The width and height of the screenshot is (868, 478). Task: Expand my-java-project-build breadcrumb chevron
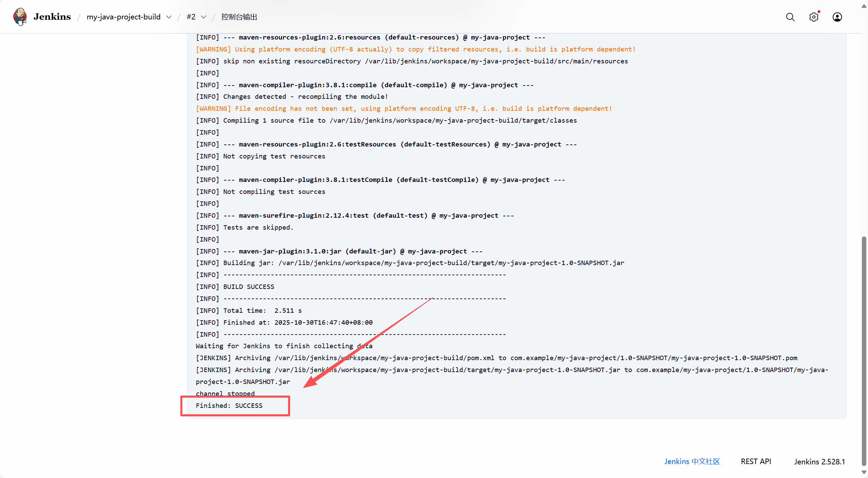[x=169, y=17]
